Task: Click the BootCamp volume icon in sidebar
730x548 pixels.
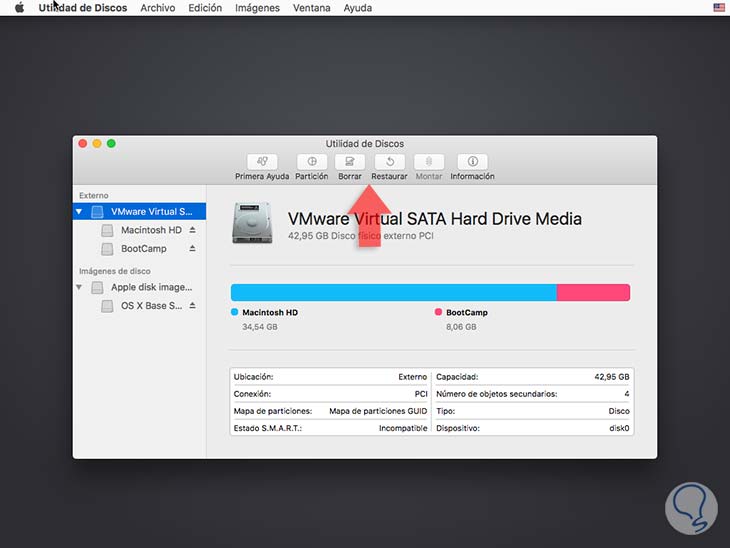Action: pyautogui.click(x=108, y=249)
